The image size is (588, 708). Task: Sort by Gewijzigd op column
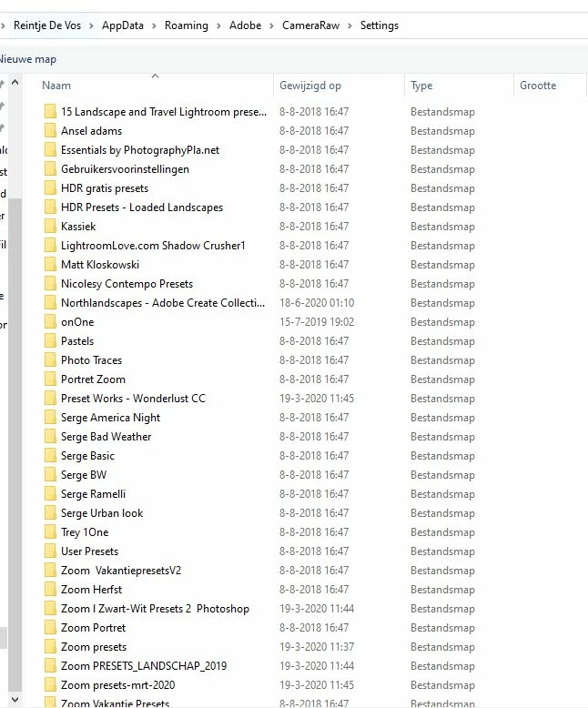click(x=310, y=86)
